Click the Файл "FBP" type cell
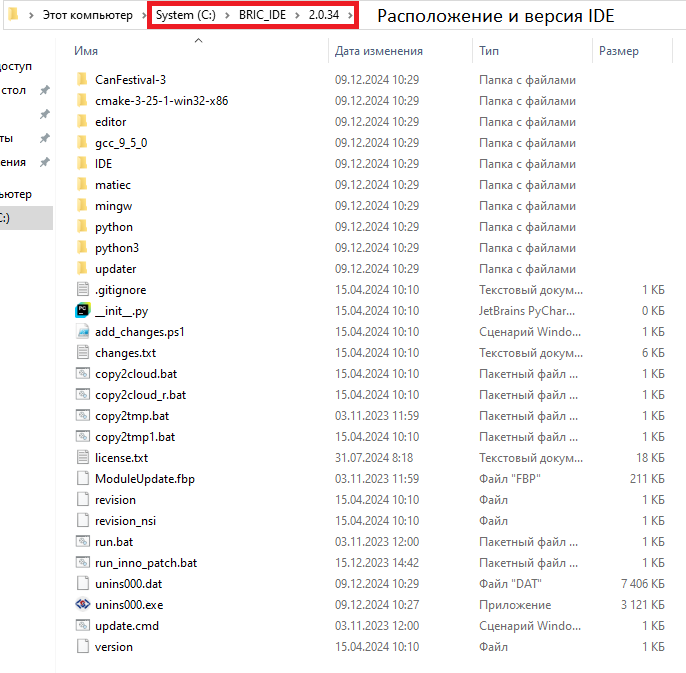686x673 pixels. 510,479
